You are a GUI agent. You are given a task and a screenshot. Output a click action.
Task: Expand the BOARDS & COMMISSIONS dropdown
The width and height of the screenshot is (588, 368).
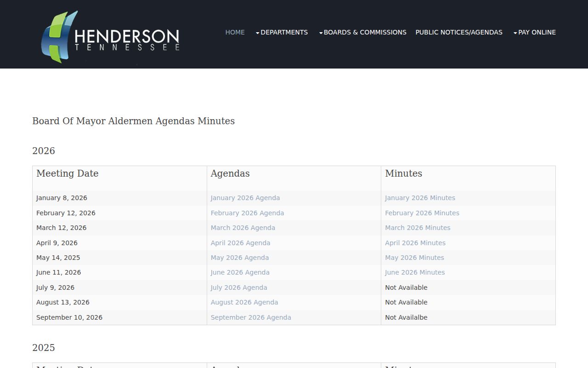click(362, 32)
